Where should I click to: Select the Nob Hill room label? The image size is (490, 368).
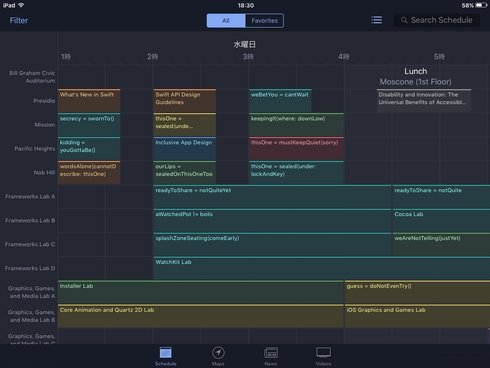tap(44, 173)
